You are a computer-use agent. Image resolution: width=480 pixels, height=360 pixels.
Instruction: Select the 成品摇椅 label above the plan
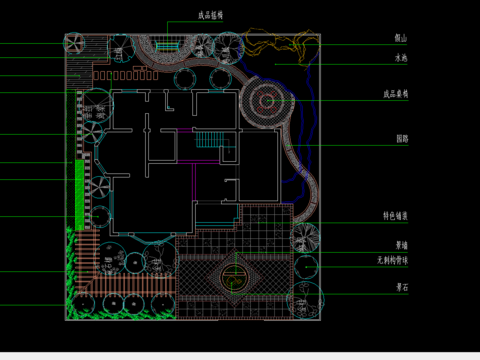tap(210, 15)
